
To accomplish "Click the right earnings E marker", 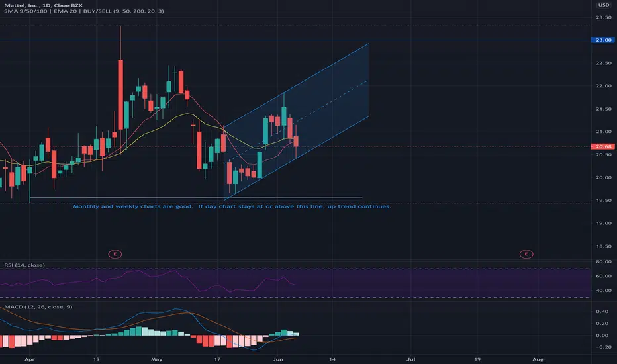I will 526,254.
